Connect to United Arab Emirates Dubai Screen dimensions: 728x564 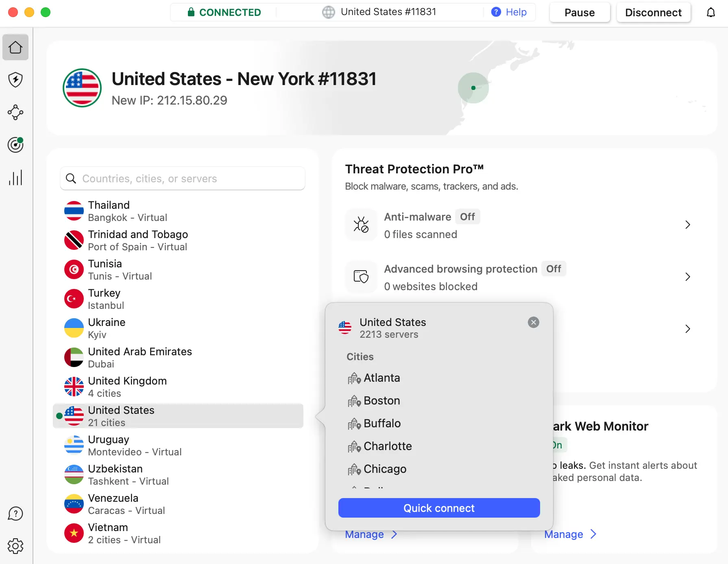point(178,357)
